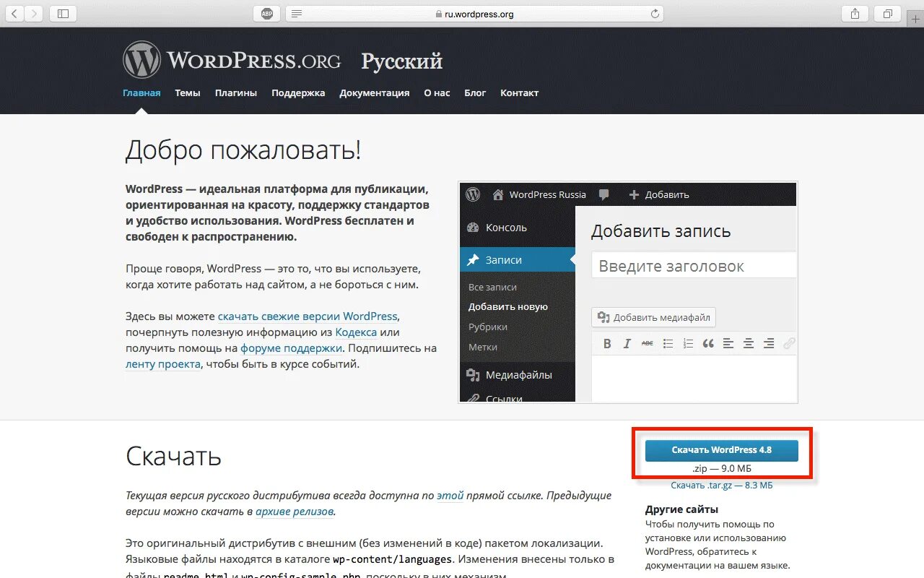This screenshot has width=924, height=578.
Task: Open the Плагины navigation item
Action: tap(236, 92)
